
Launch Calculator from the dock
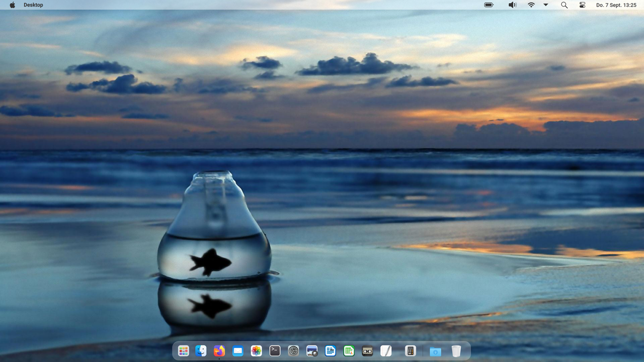(410, 351)
